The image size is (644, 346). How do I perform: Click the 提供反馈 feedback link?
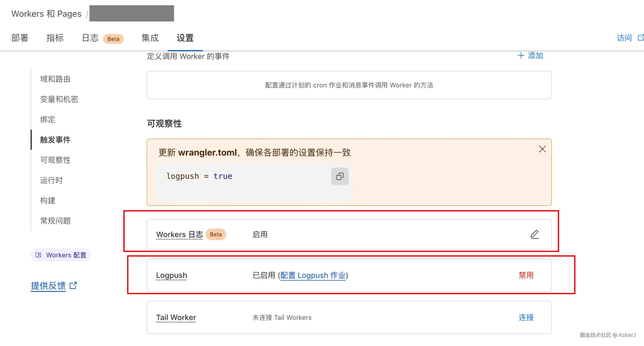click(x=48, y=286)
